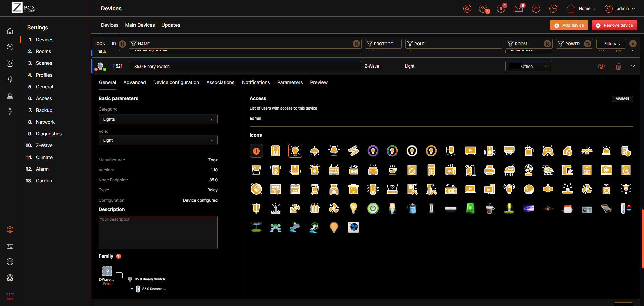Screen dimensions: 644x306
Task: Open Z-Wave in Settings menu
Action: (x=44, y=145)
